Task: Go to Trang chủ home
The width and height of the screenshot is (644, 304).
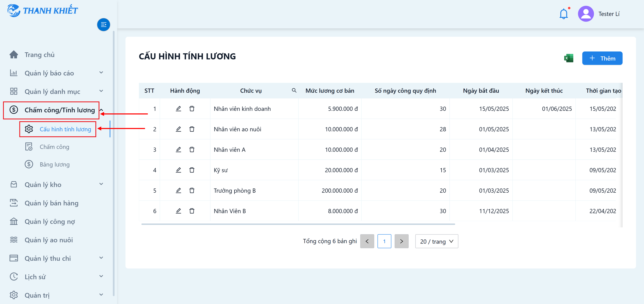Action: [40, 55]
